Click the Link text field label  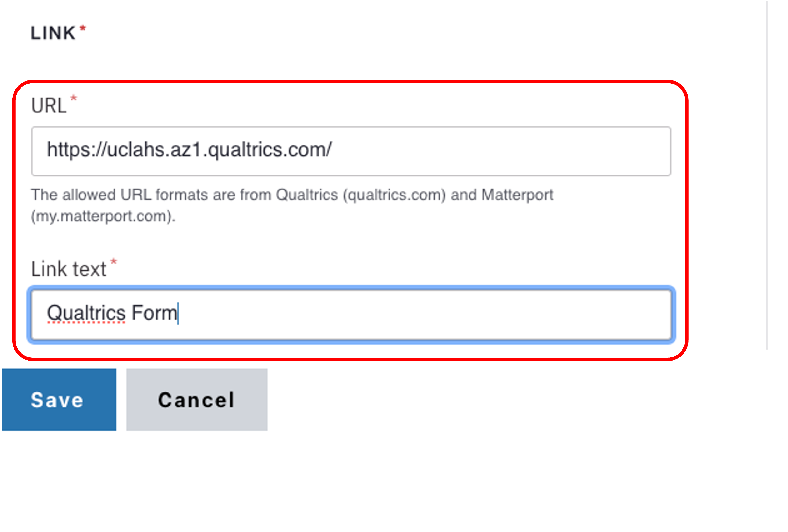(69, 269)
